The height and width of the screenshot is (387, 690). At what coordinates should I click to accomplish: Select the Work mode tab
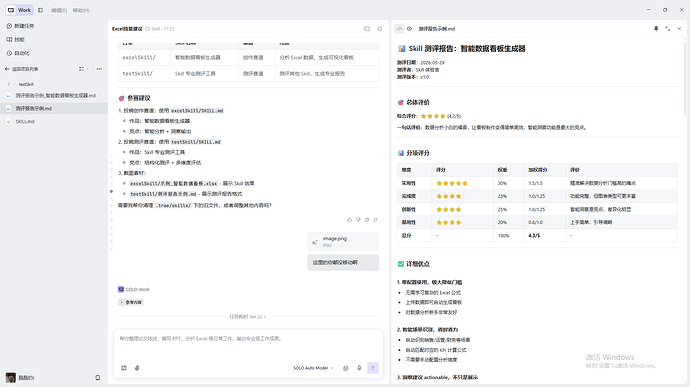pos(19,10)
